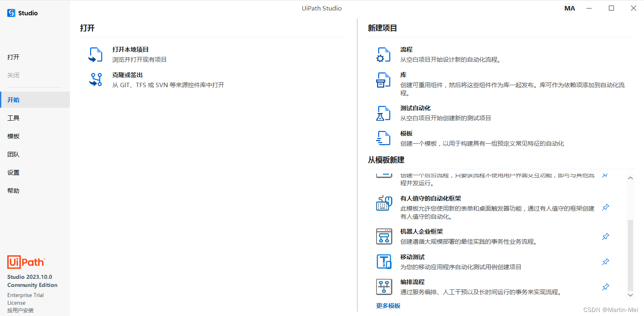Click the template list scroll down arrow
The height and width of the screenshot is (316, 644).
[630, 295]
